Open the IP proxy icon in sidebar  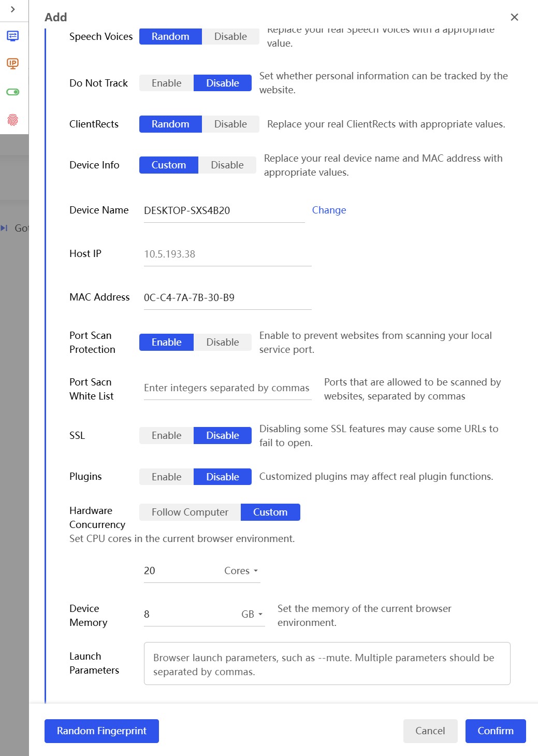13,64
